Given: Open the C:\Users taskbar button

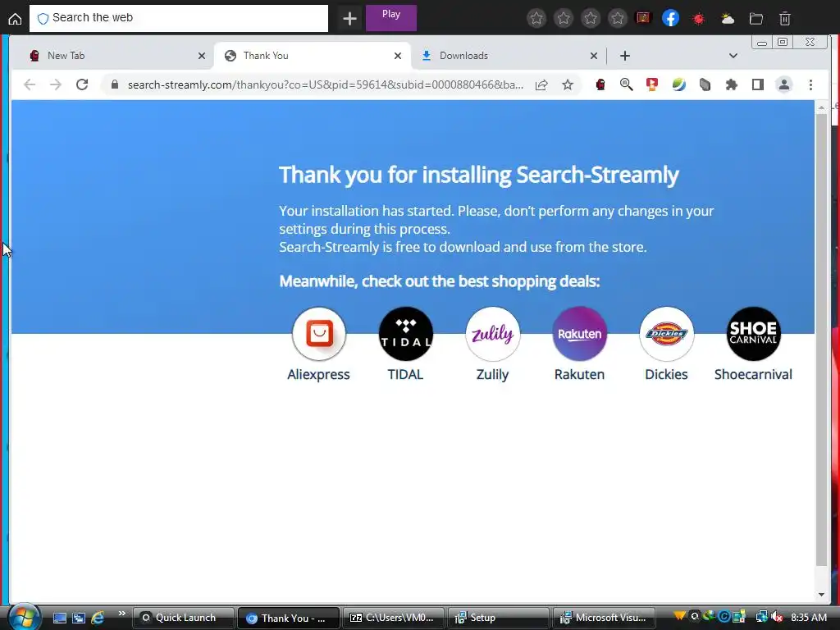Looking at the screenshot, I should [394, 618].
